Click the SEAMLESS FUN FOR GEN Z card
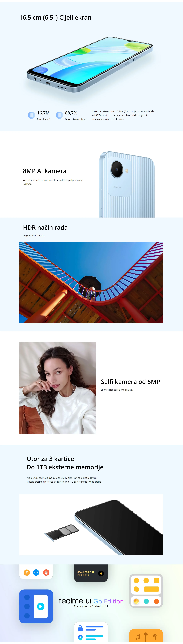The width and height of the screenshot is (183, 644). coord(91,573)
